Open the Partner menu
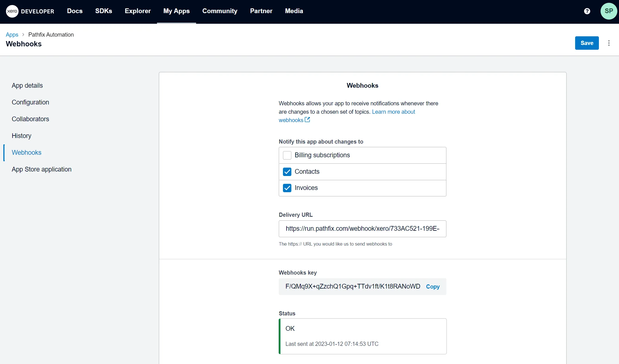 point(261,11)
